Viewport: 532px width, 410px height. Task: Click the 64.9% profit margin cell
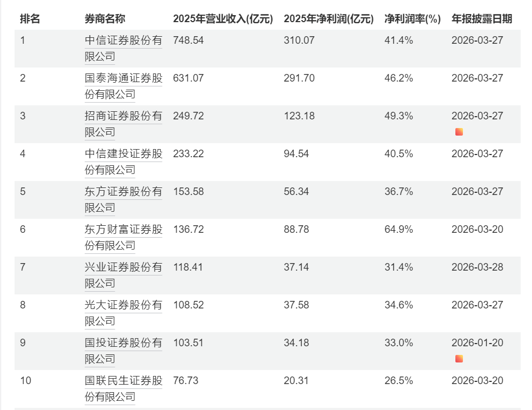[399, 230]
